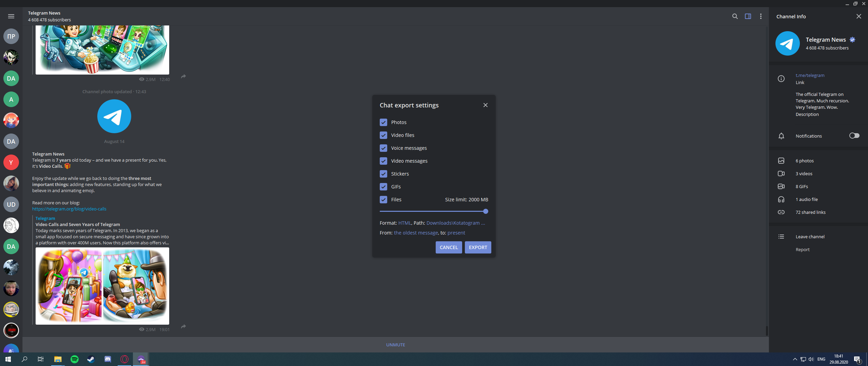Click the size limit slider handle
Screen dimensions: 868x366
click(486, 211)
